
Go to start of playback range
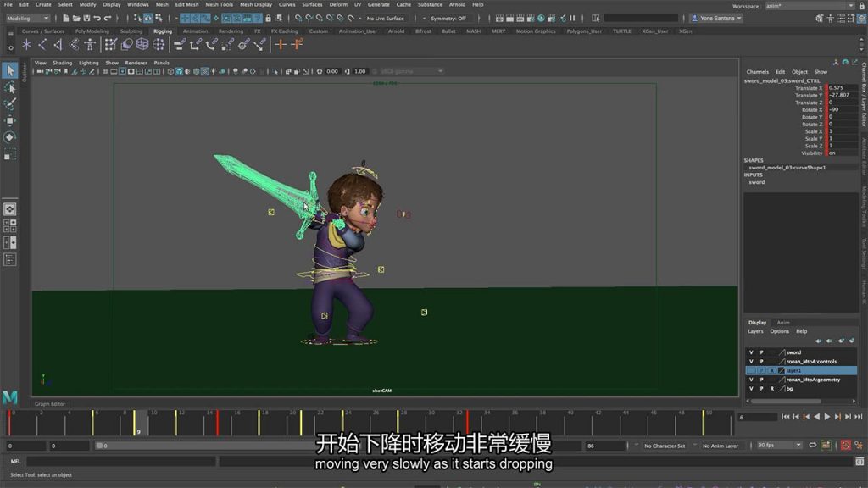[786, 417]
